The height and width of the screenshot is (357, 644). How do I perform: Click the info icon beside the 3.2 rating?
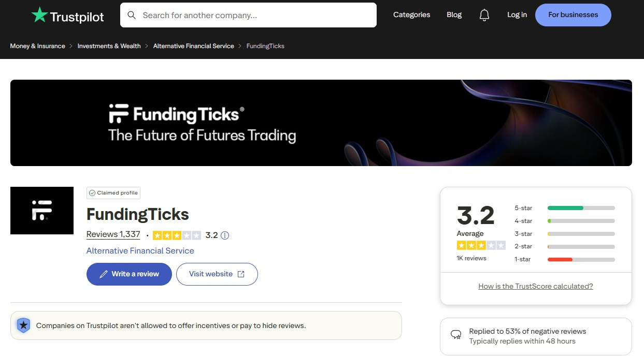(224, 235)
